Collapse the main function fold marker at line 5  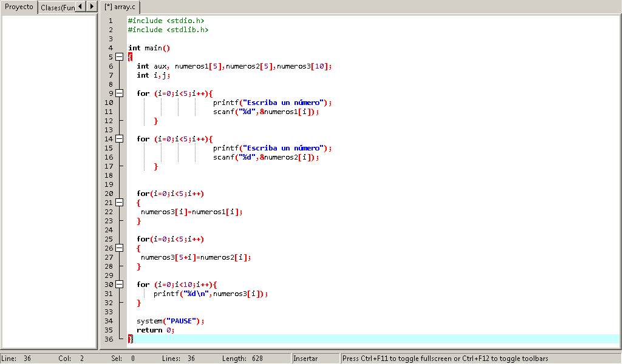coord(119,56)
